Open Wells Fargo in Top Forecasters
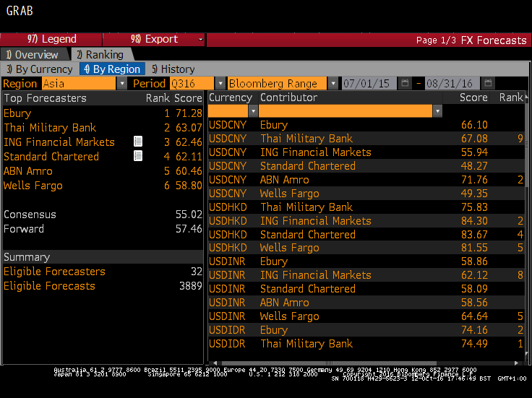532x398 pixels. click(33, 186)
